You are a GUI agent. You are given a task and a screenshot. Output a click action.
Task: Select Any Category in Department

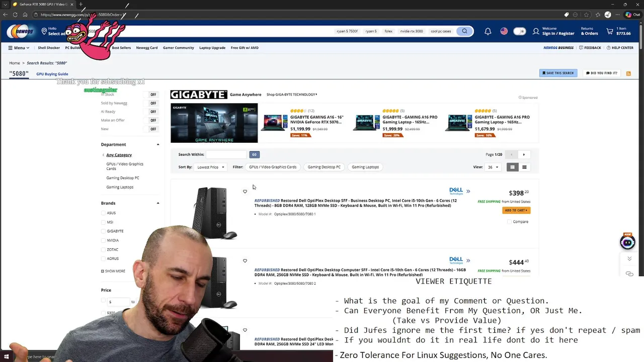[119, 155]
